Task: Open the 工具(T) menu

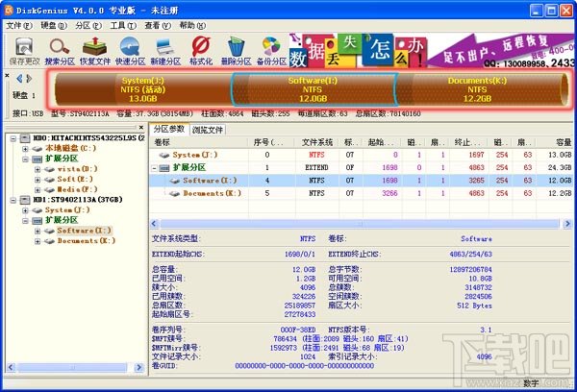Action: pos(123,25)
